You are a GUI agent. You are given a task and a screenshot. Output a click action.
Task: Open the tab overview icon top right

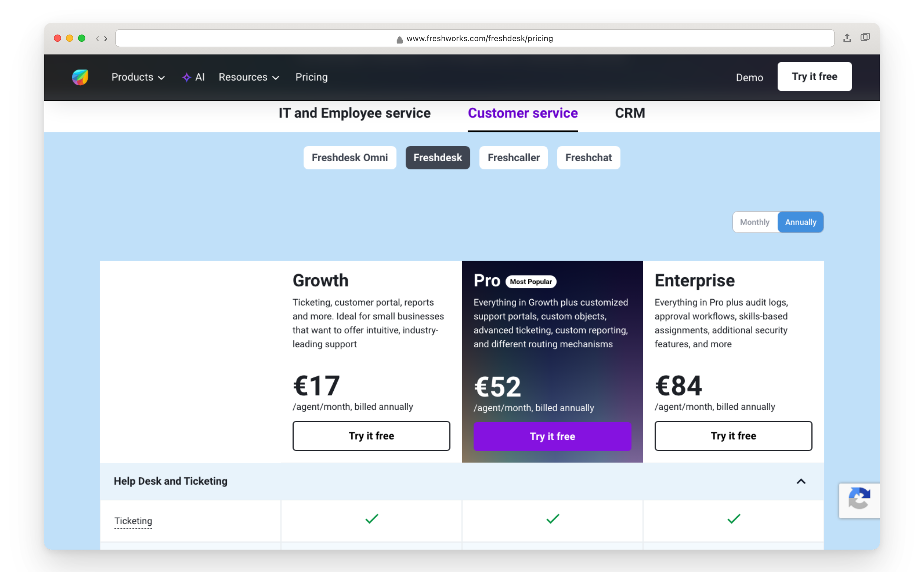point(865,37)
